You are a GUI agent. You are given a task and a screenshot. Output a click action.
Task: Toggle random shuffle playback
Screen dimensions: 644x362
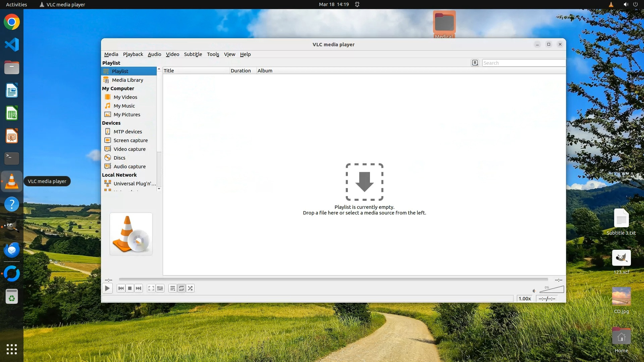click(x=190, y=288)
